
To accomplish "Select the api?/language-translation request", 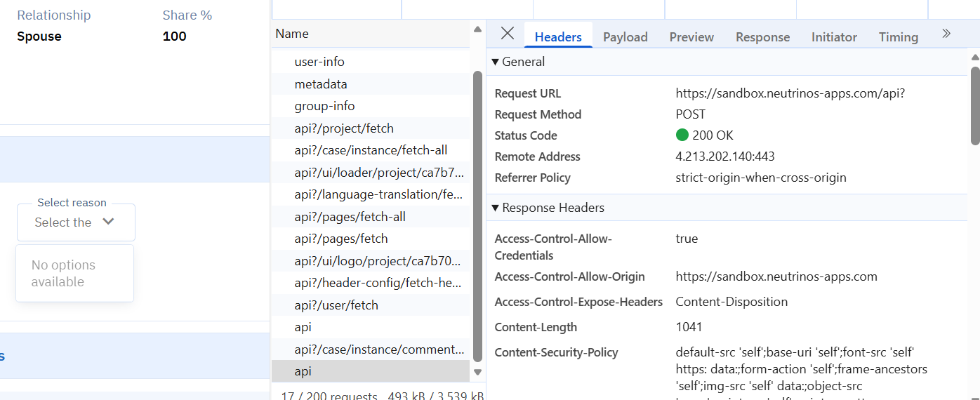I will pyautogui.click(x=371, y=194).
